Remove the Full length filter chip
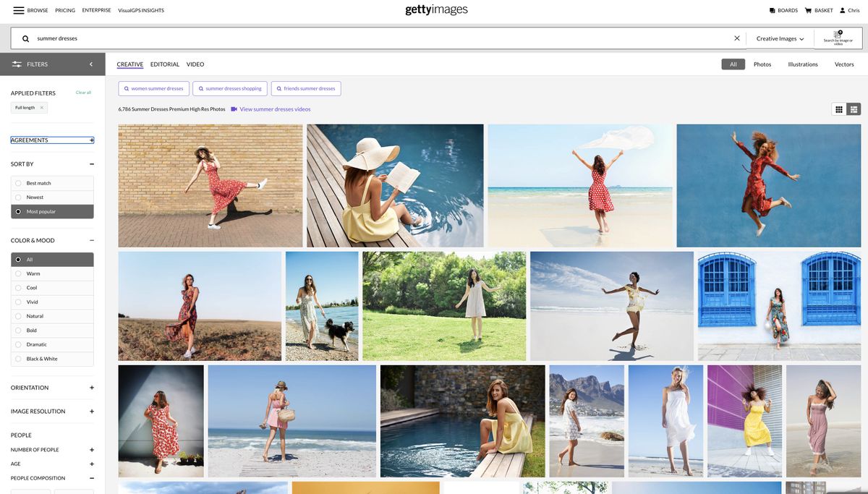This screenshot has height=494, width=868. (x=41, y=106)
